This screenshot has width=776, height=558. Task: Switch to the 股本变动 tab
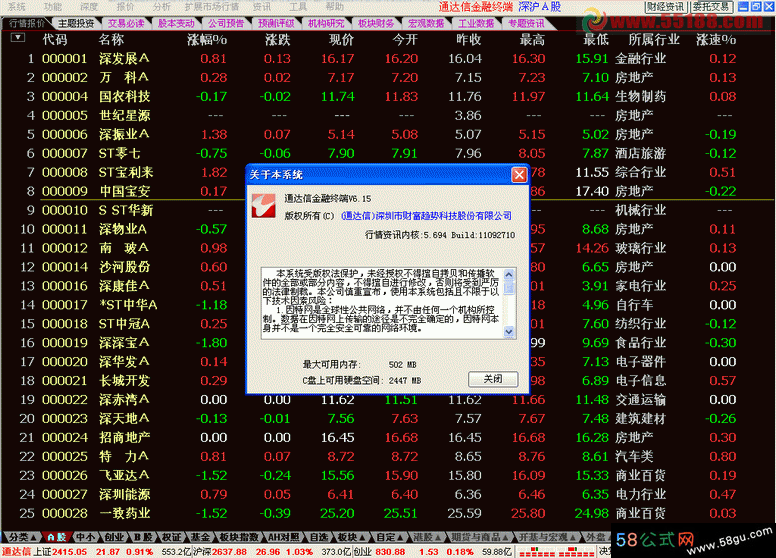(176, 23)
